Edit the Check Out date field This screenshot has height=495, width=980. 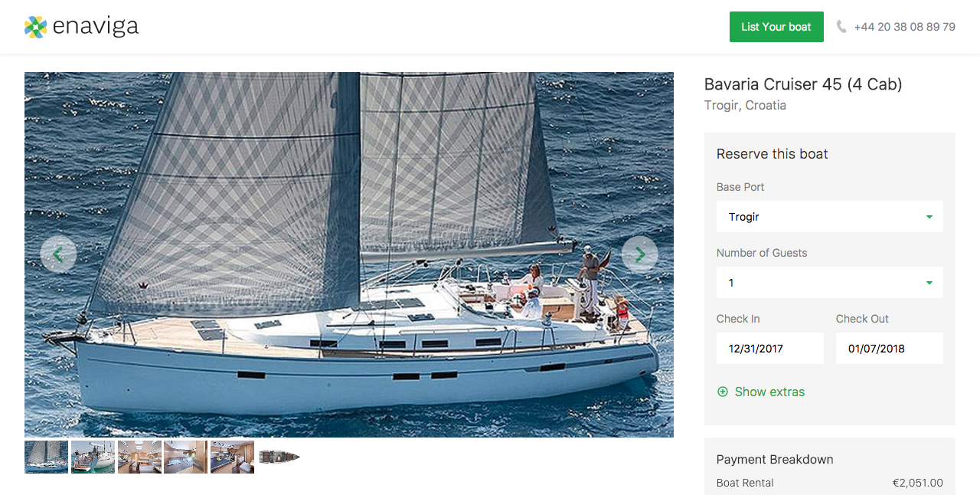[890, 349]
